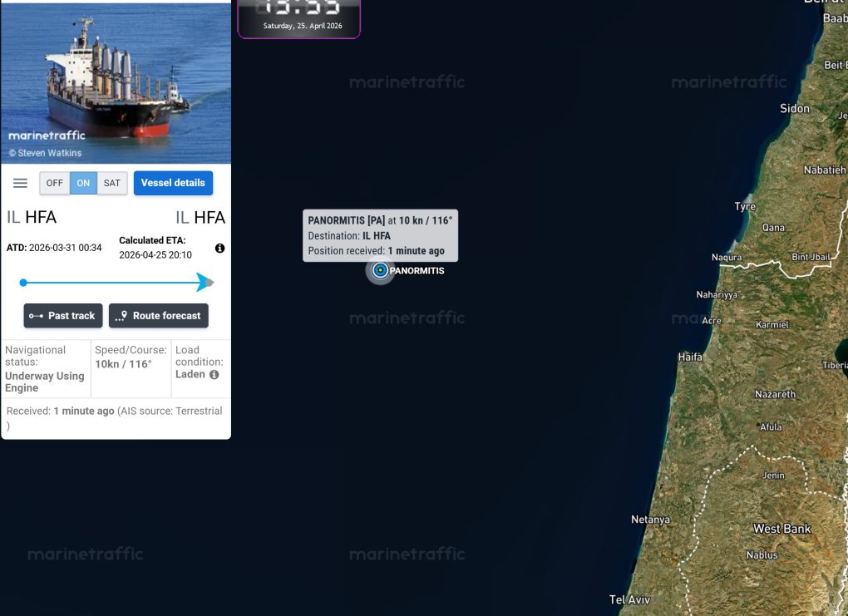Show the Route forecast
The height and width of the screenshot is (616, 848).
point(159,316)
